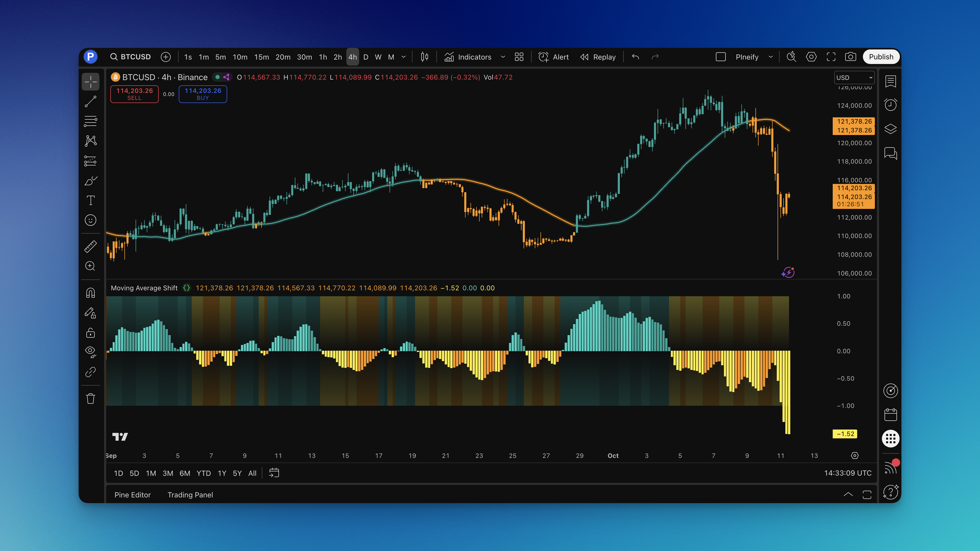This screenshot has width=980, height=551.
Task: Open the USD currency dropdown
Action: pyautogui.click(x=854, y=78)
